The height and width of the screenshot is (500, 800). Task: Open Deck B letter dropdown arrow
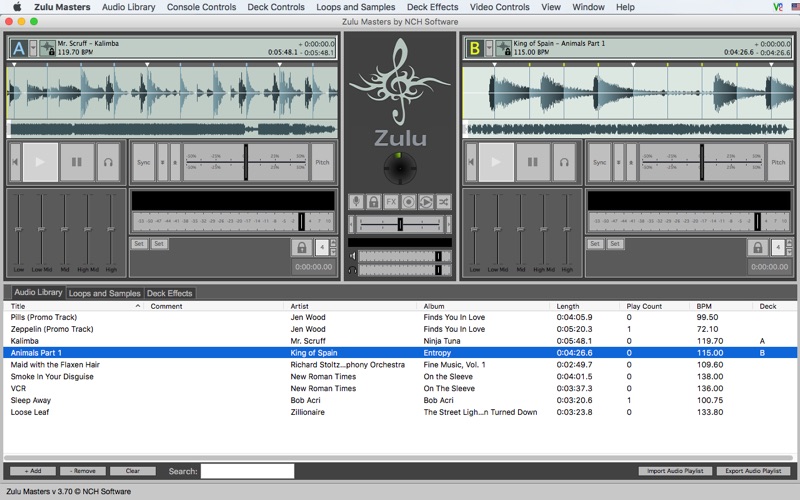[489, 48]
